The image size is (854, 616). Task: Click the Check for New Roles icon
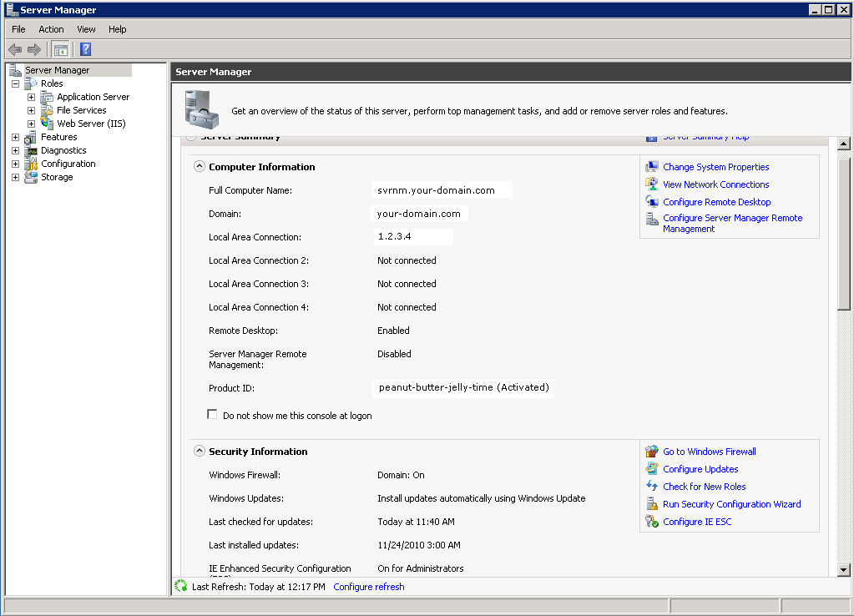pos(652,486)
